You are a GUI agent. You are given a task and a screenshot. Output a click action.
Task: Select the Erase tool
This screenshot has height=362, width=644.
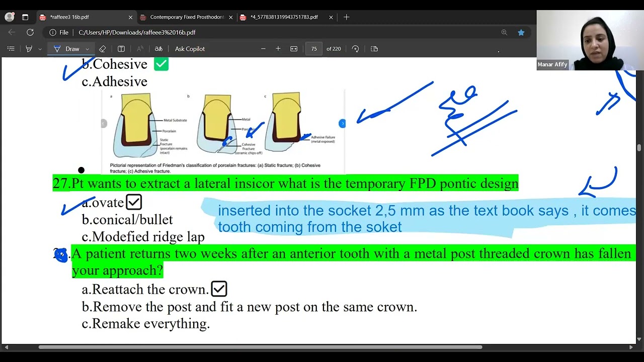click(103, 49)
